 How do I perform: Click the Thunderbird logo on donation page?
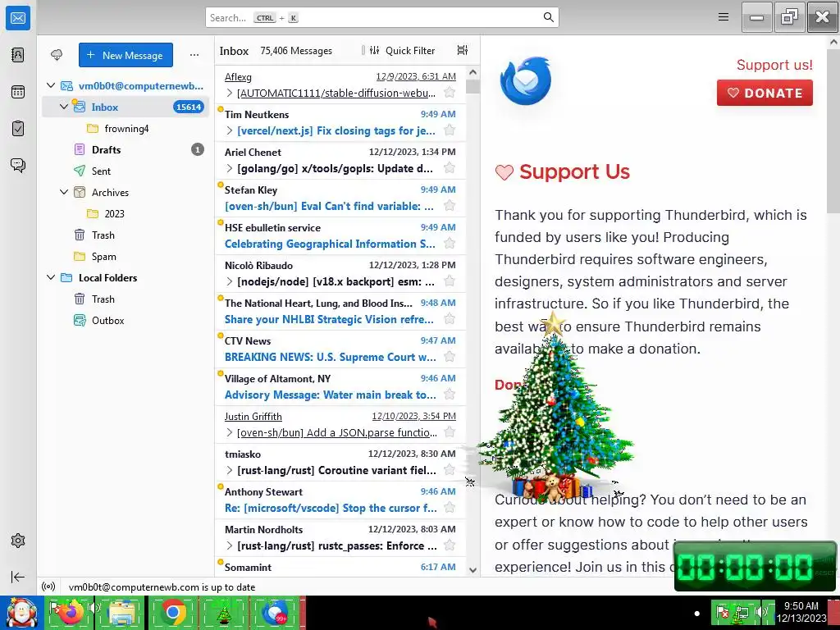[x=525, y=81]
